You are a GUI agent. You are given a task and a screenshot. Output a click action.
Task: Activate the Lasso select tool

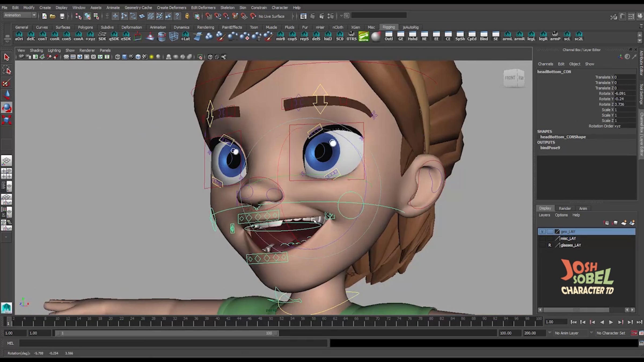7,70
